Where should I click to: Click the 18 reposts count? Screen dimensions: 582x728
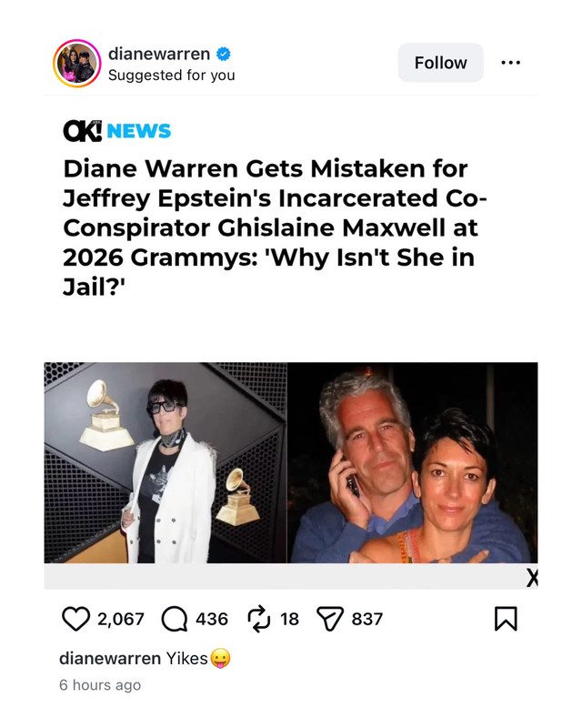point(289,619)
